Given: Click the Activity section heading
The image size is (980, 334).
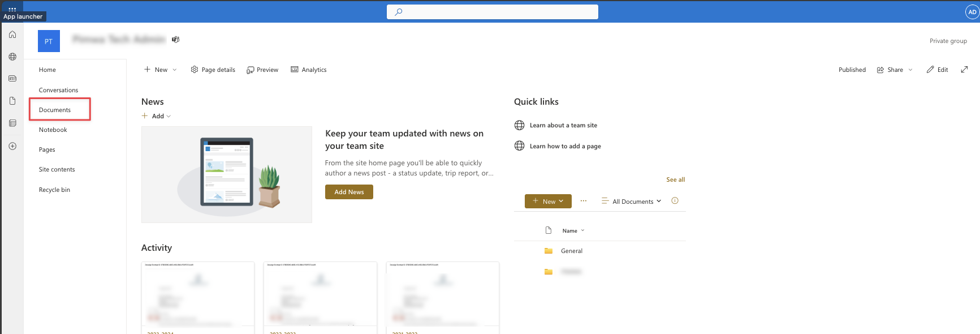Looking at the screenshot, I should [157, 247].
